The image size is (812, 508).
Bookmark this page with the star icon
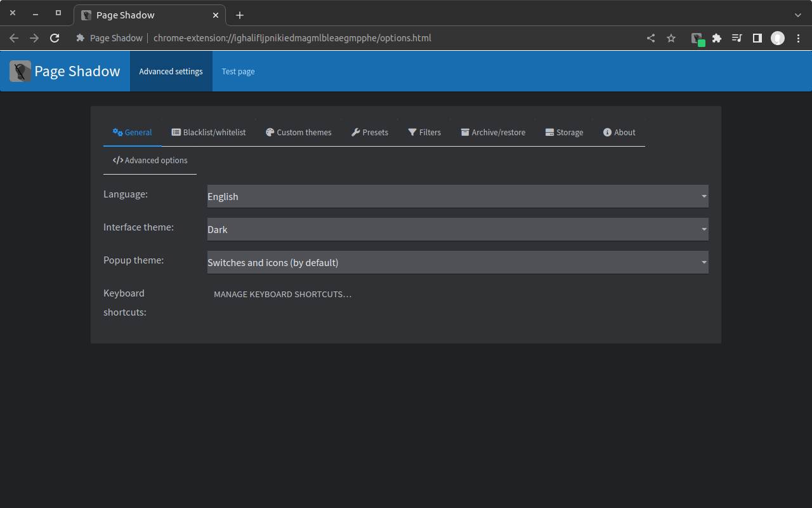pos(671,38)
